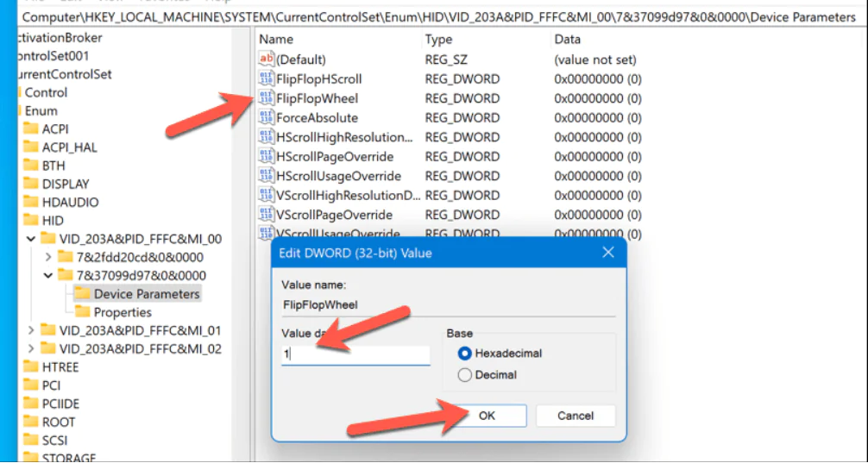Select the Decimal base option
Viewport: 868px width, 463px height.
click(x=465, y=375)
